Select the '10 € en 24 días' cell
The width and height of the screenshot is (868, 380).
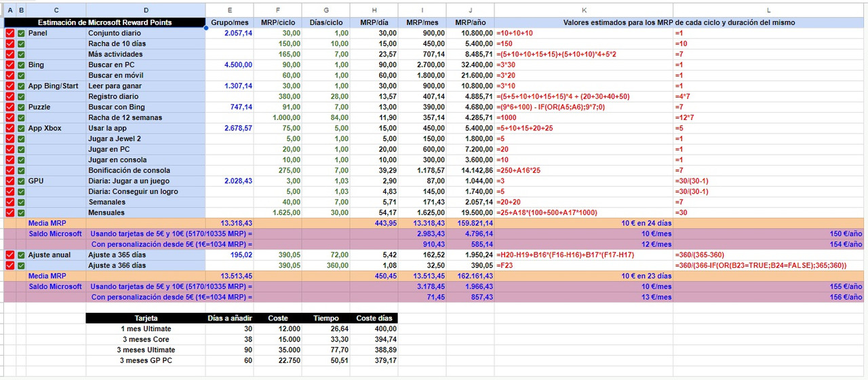pos(584,223)
